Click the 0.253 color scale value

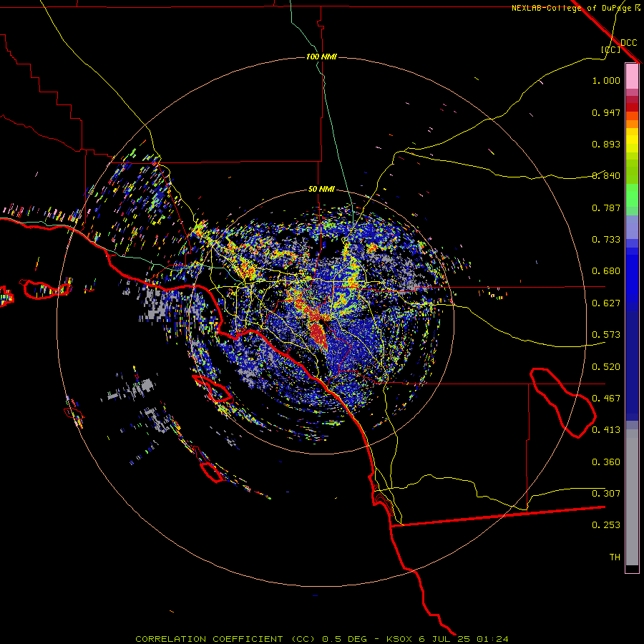click(x=606, y=525)
